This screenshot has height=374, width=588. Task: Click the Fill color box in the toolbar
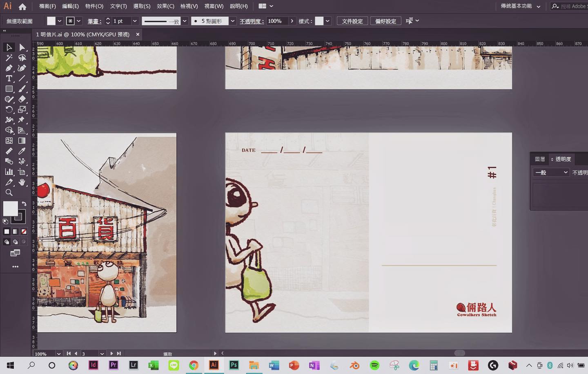[10, 208]
